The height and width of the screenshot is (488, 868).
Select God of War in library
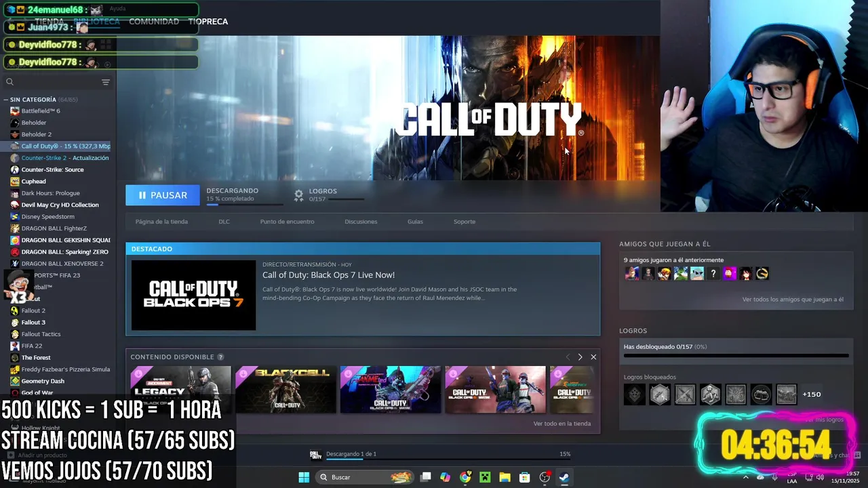37,392
